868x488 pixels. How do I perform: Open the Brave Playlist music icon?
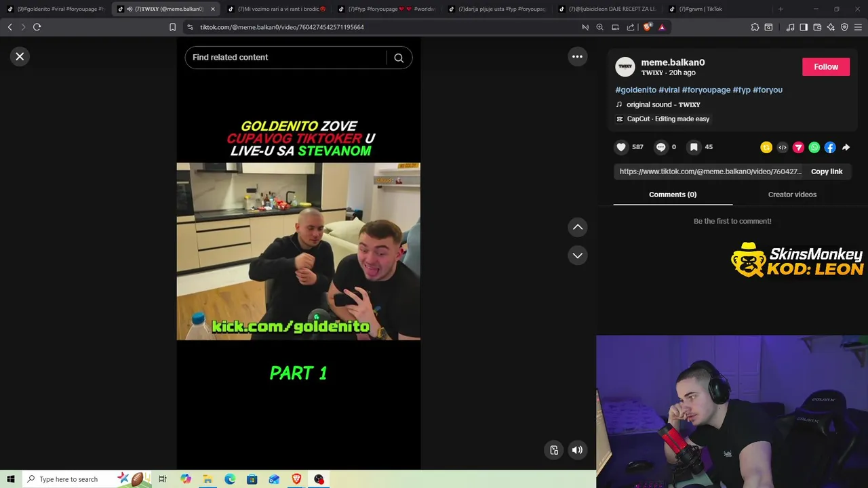[x=790, y=27]
